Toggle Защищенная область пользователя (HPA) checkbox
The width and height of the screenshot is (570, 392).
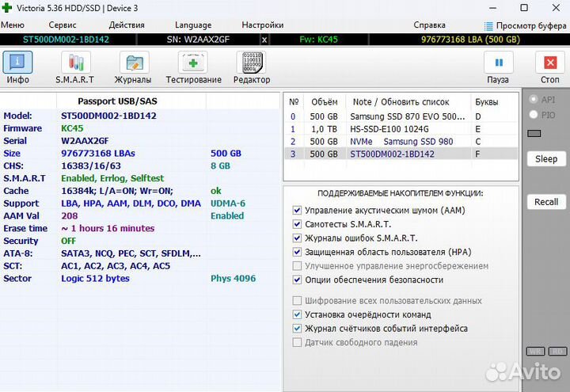(x=297, y=252)
